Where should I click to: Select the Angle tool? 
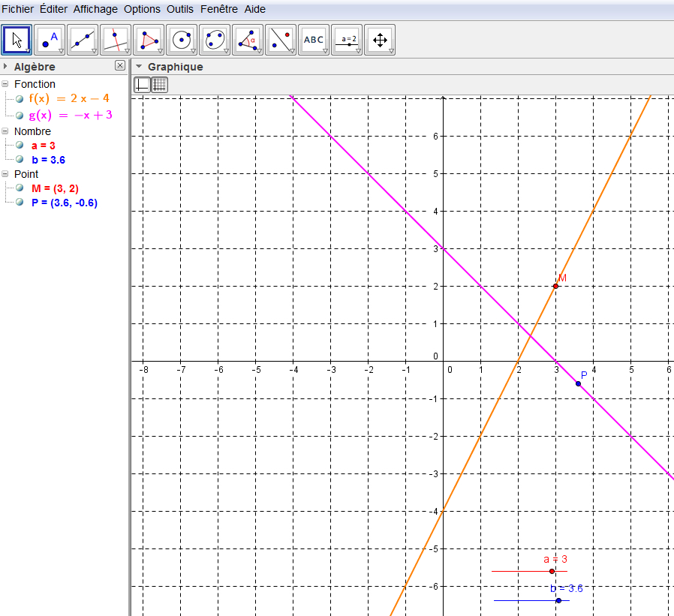(x=248, y=40)
